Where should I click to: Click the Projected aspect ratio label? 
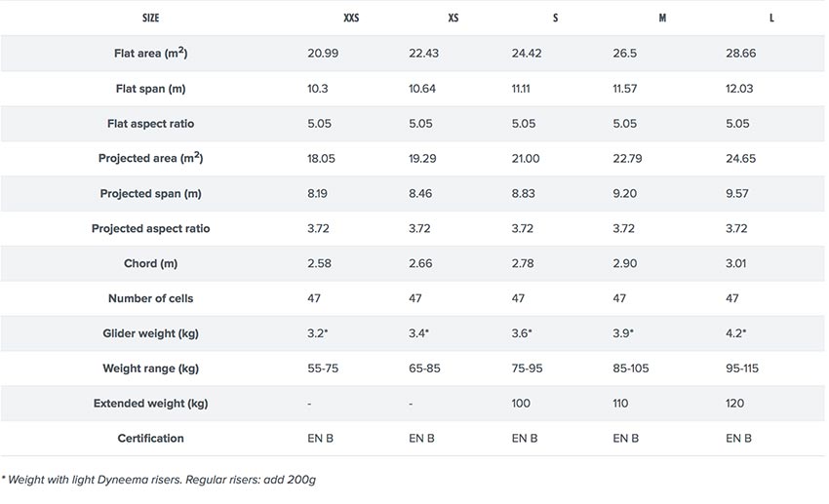pyautogui.click(x=150, y=228)
